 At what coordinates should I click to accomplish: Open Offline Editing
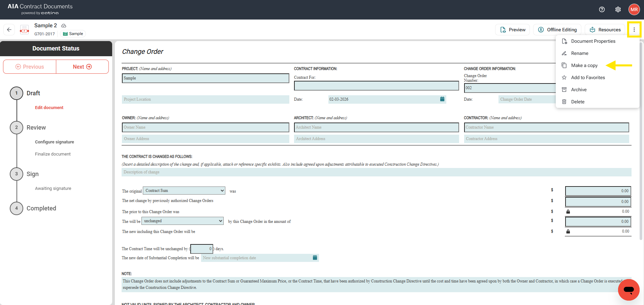(557, 30)
